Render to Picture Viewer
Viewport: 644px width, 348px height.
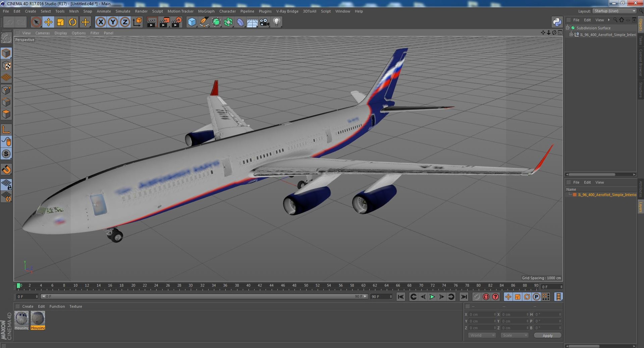(164, 22)
